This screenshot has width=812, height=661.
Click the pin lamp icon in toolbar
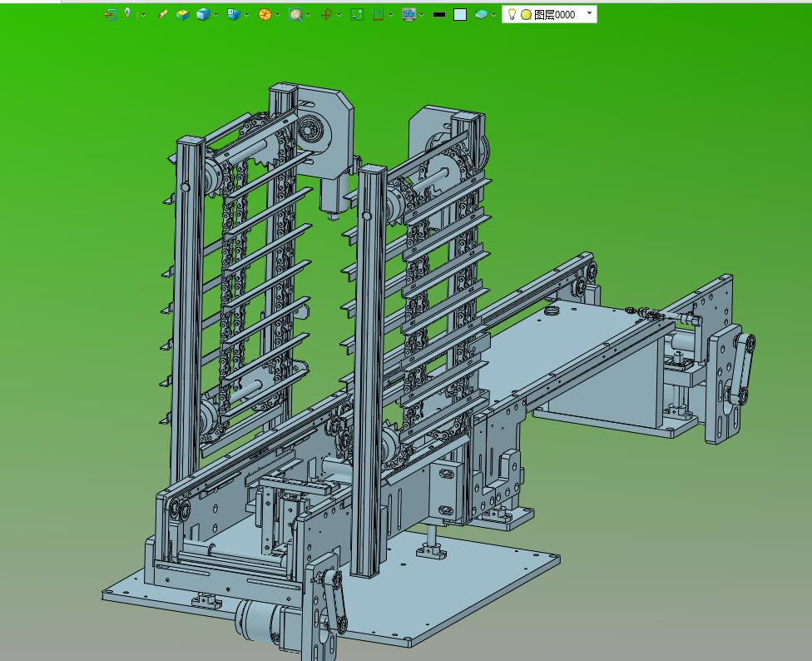click(127, 14)
